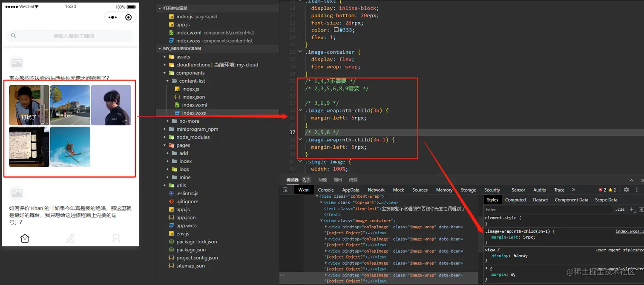Open the debugger settings gear
This screenshot has width=644, height=285.
(626, 190)
